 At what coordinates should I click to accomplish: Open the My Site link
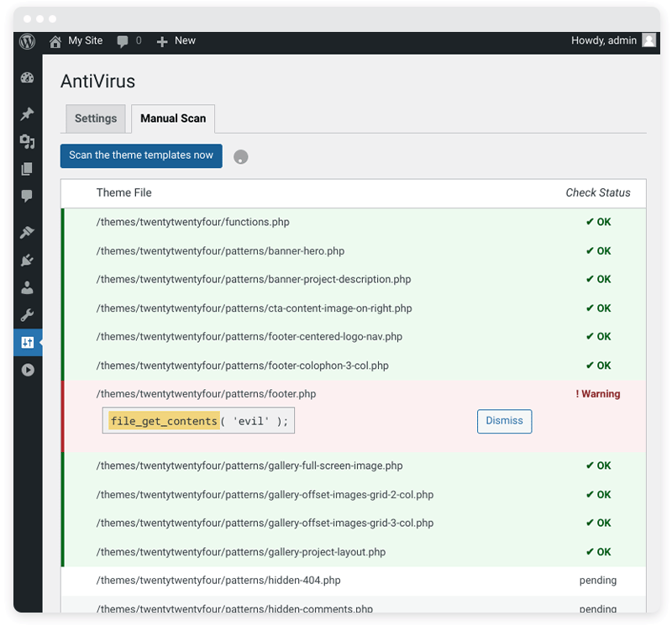[86, 40]
